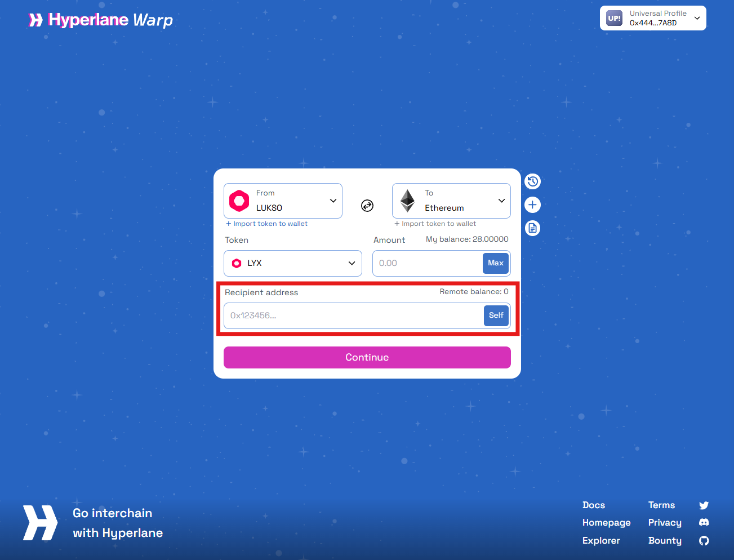This screenshot has width=734, height=560.
Task: Click the Self recipient button
Action: (x=496, y=315)
